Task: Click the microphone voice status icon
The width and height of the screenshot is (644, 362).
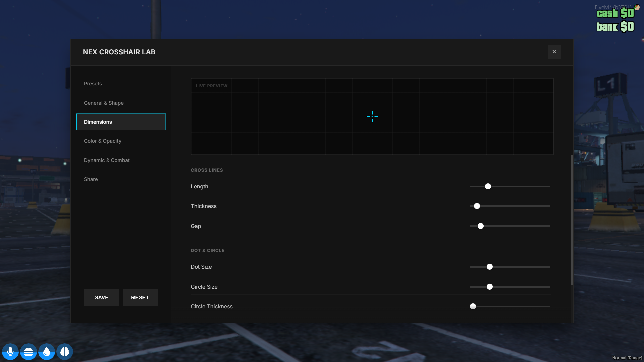Action: [10, 352]
